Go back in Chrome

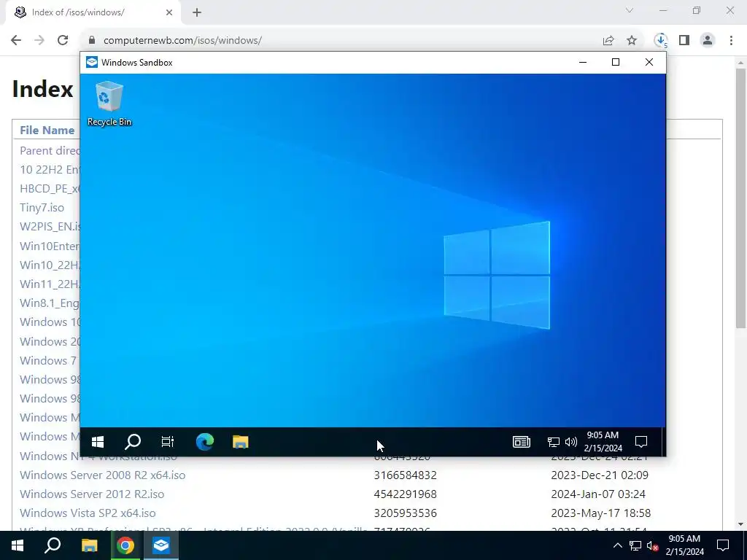16,41
